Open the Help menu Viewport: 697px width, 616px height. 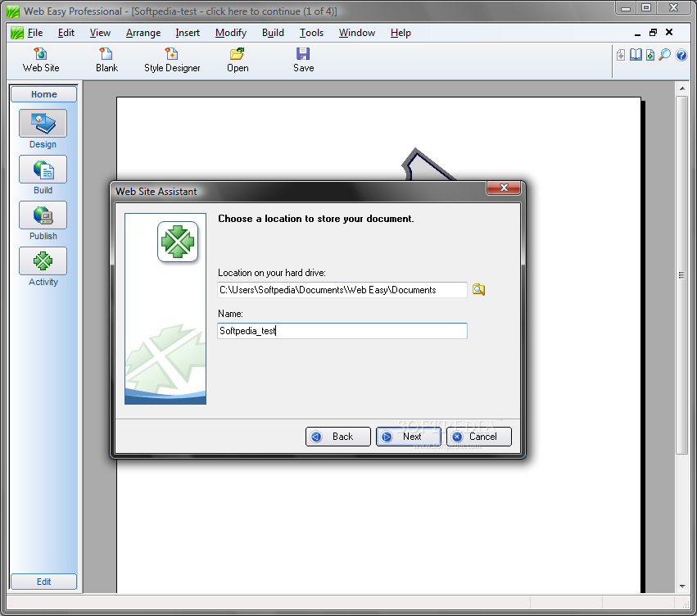(401, 33)
